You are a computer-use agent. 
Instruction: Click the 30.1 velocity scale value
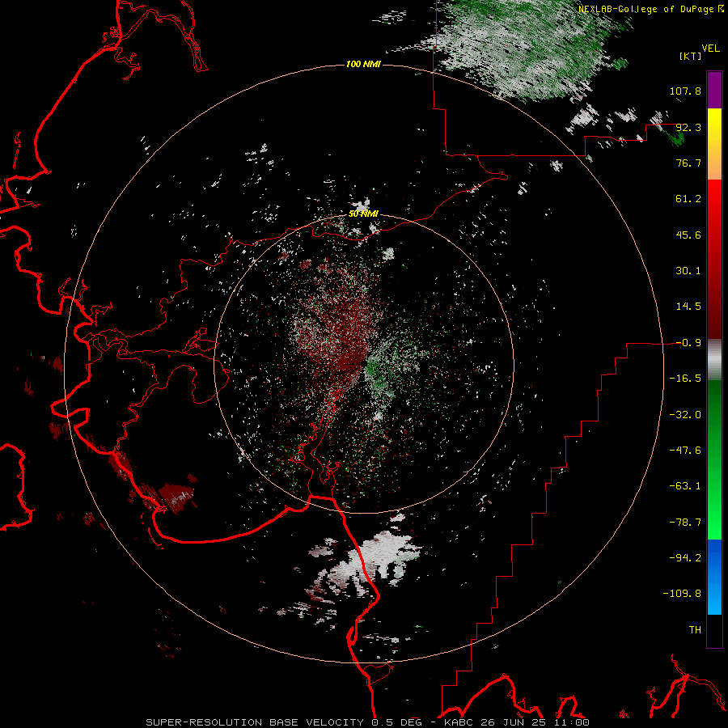pos(688,271)
